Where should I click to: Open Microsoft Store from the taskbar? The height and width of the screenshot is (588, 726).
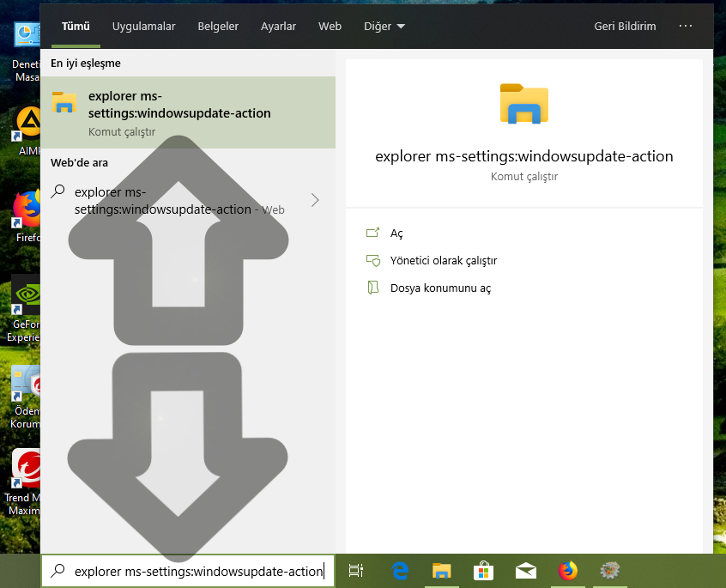point(484,571)
